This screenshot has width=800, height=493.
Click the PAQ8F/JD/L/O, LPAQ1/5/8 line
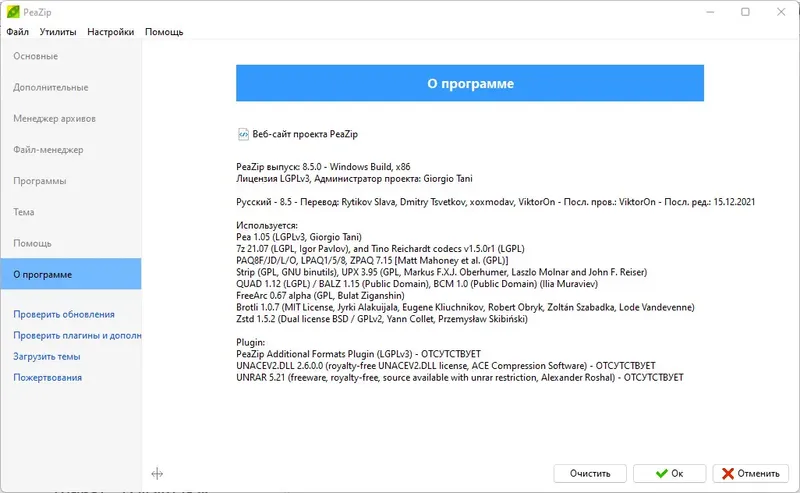[372, 260]
